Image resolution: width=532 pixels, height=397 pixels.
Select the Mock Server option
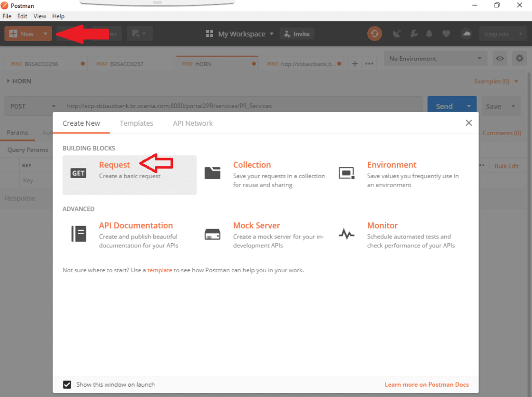[x=257, y=226]
